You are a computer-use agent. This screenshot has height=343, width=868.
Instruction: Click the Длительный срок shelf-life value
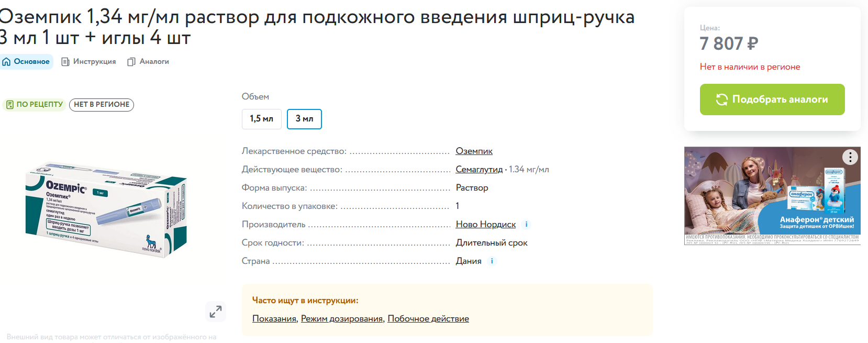coord(492,242)
